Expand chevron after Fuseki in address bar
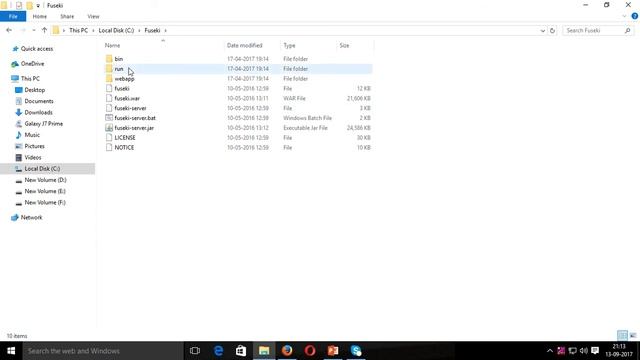The image size is (640, 360). coord(165,31)
